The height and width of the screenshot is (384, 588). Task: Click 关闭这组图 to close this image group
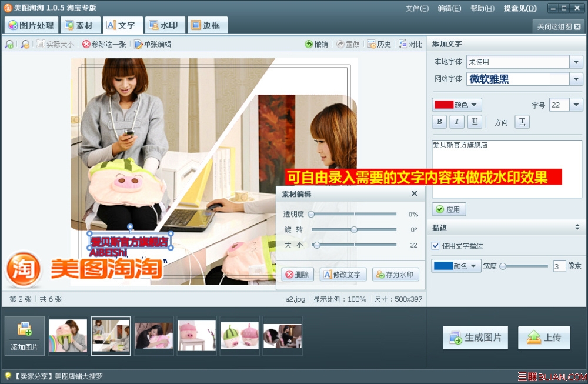pyautogui.click(x=559, y=26)
